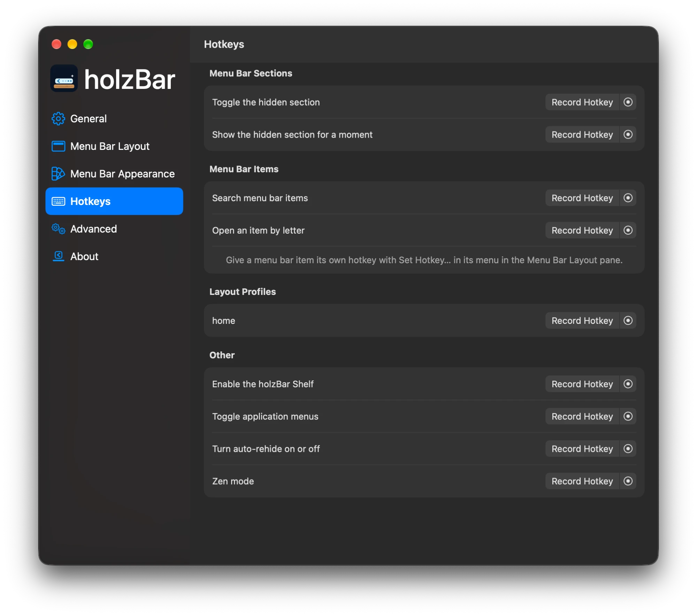The image size is (697, 616).
Task: Record Hotkey for Open an item by letter
Action: pos(582,230)
